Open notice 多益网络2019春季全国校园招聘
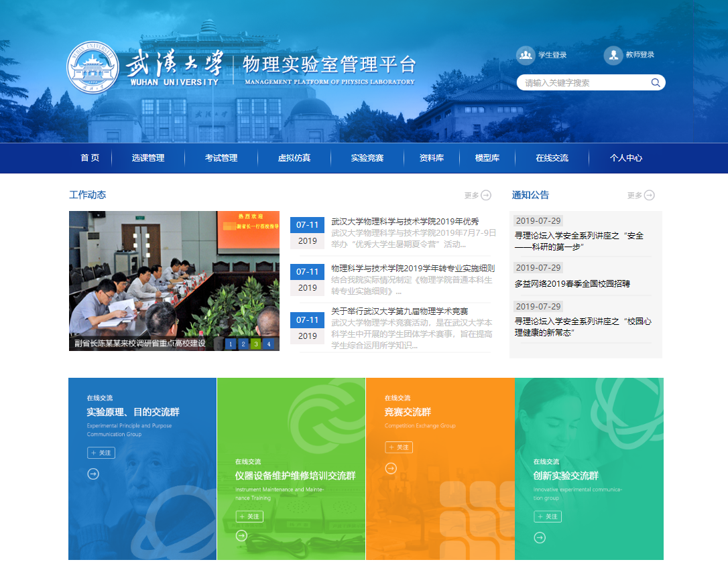This screenshot has height=564, width=728. (x=572, y=284)
